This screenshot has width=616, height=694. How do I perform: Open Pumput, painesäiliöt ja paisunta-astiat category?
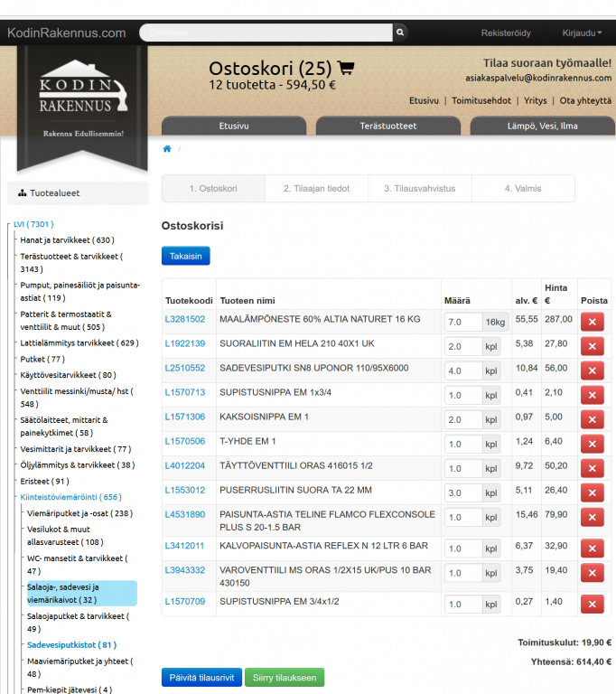79,291
